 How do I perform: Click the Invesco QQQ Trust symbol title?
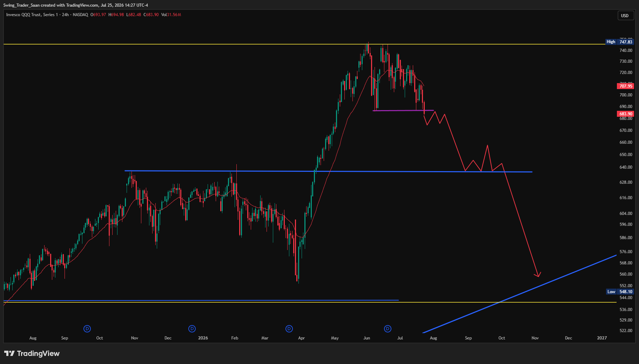(32, 15)
